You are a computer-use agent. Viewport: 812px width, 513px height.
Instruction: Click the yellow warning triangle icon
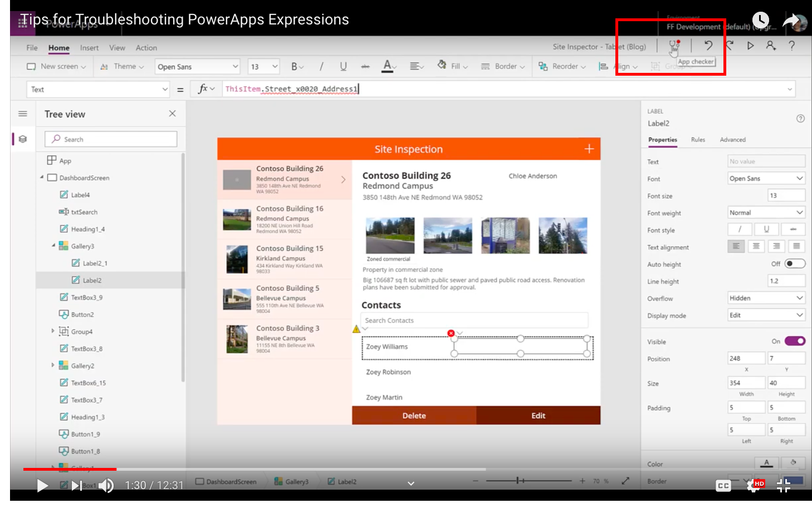tap(356, 329)
